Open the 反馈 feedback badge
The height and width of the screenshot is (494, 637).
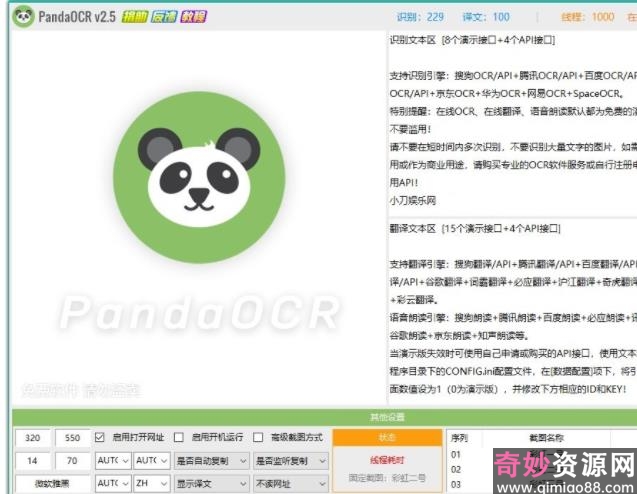[164, 17]
